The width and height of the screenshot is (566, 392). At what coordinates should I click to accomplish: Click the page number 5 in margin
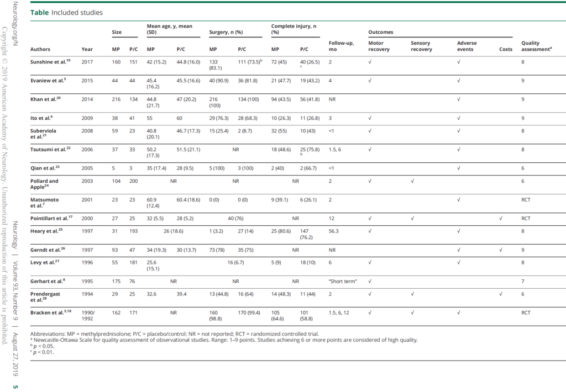[15, 387]
